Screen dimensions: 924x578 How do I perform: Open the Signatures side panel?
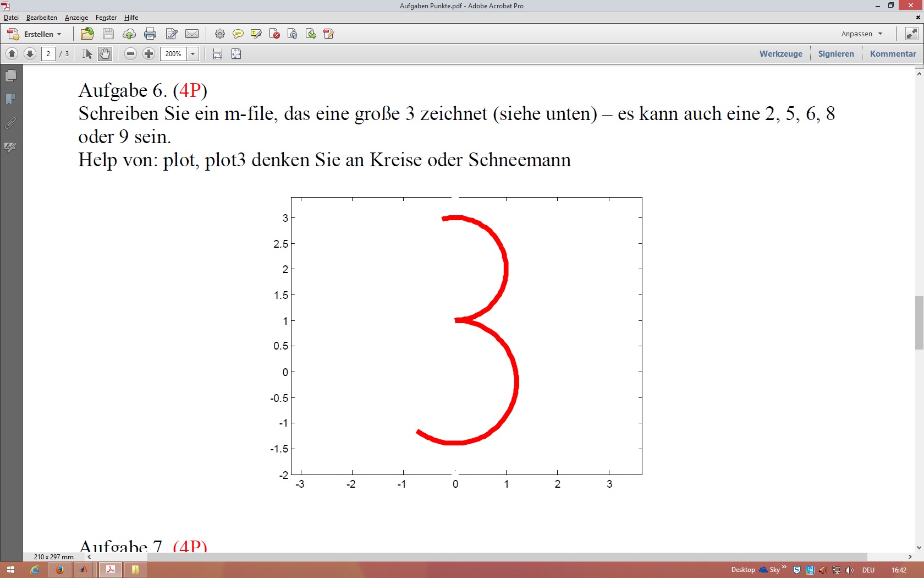click(x=10, y=147)
